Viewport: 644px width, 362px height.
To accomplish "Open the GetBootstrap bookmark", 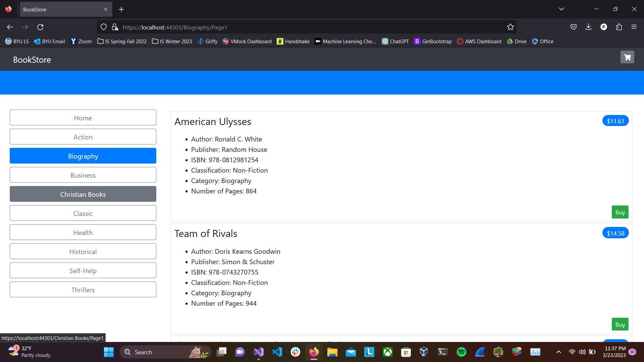I will tap(433, 41).
